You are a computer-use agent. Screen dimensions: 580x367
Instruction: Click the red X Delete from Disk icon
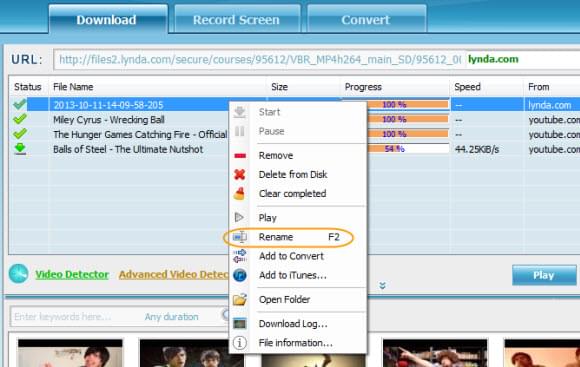pyautogui.click(x=240, y=174)
